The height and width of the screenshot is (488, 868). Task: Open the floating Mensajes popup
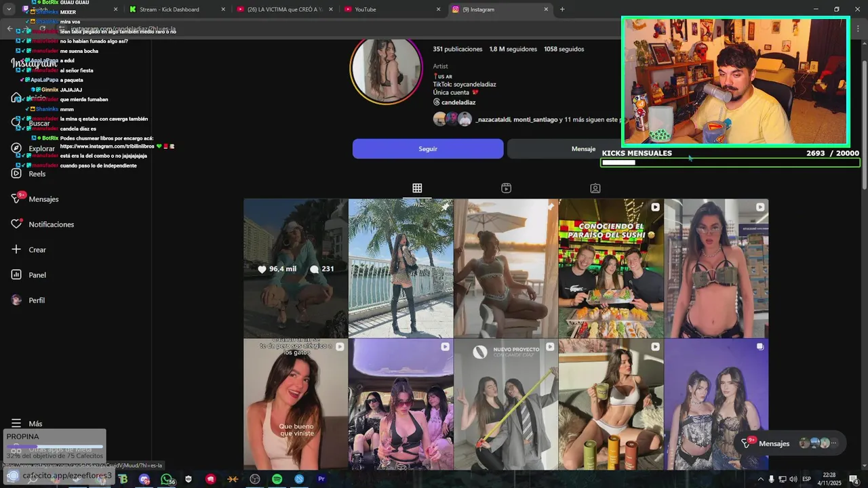click(790, 443)
